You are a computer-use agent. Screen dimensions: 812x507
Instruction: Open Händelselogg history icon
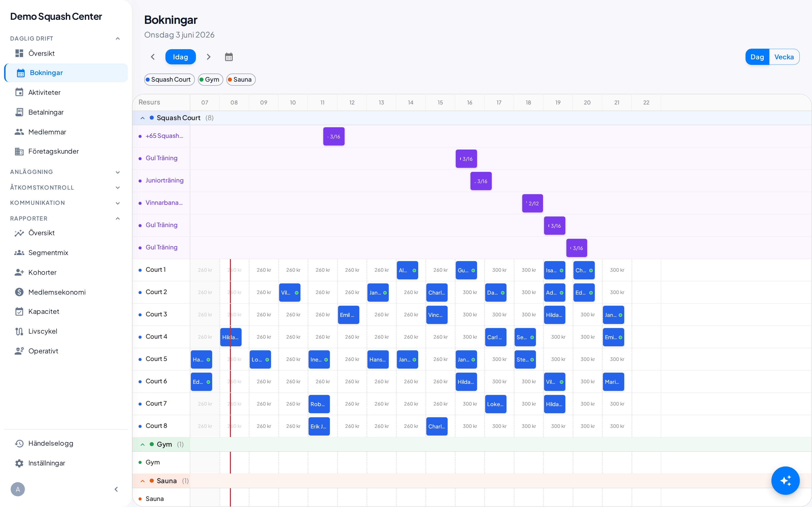tap(19, 443)
